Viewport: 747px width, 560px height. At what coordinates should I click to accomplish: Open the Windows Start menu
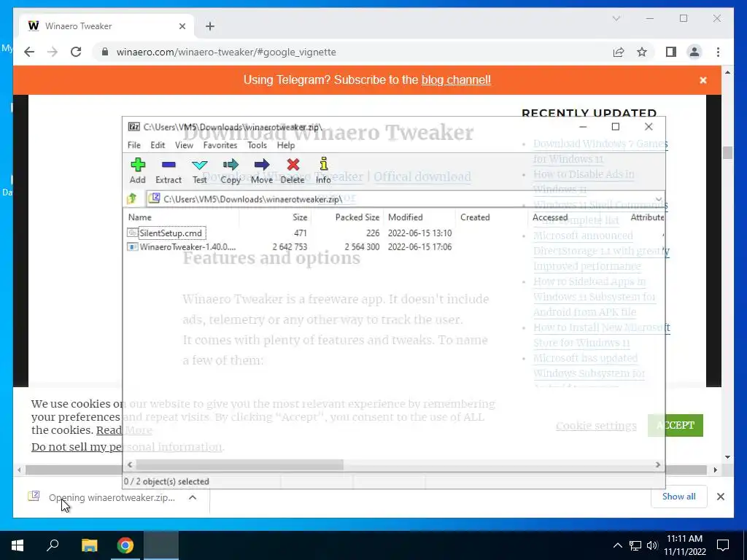coord(18,545)
